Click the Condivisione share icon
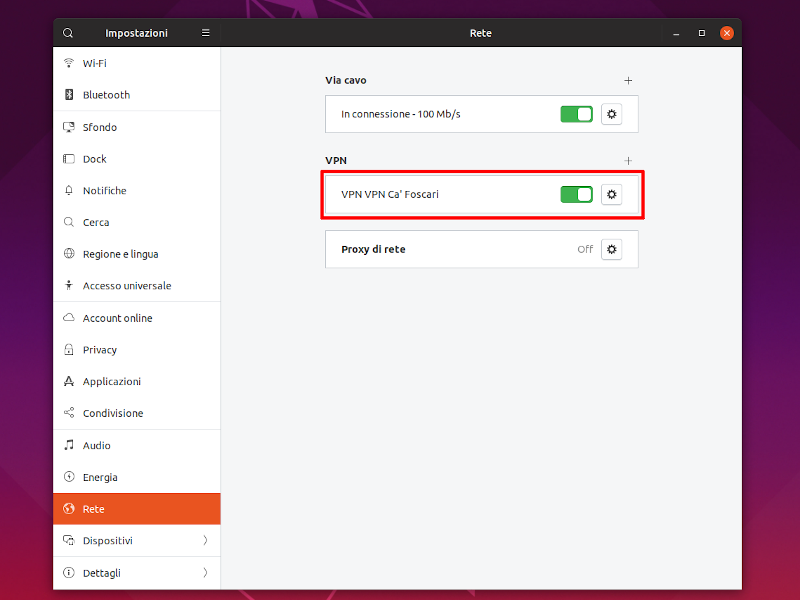Screen dimensions: 800x600 69,413
